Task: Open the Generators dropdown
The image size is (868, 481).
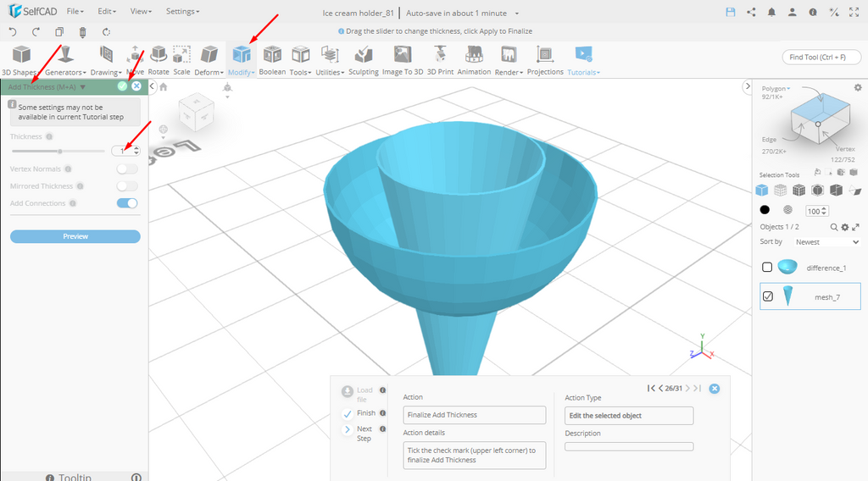Action: pyautogui.click(x=65, y=60)
